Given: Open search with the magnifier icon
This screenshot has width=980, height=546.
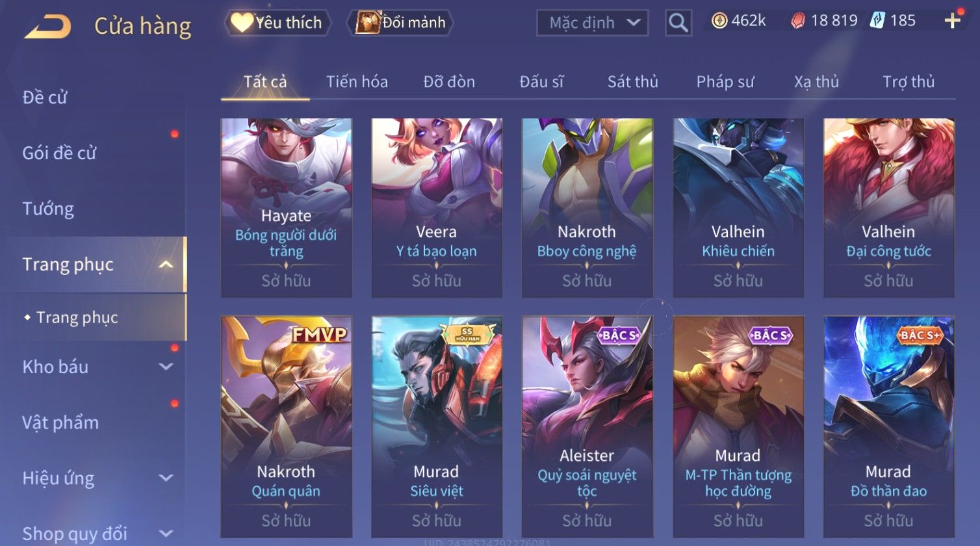Looking at the screenshot, I should pos(678,23).
